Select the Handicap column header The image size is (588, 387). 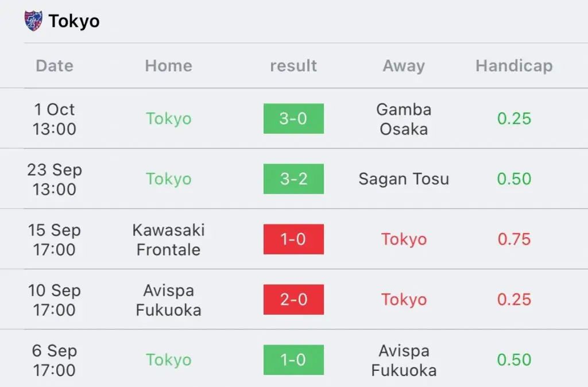(x=514, y=65)
